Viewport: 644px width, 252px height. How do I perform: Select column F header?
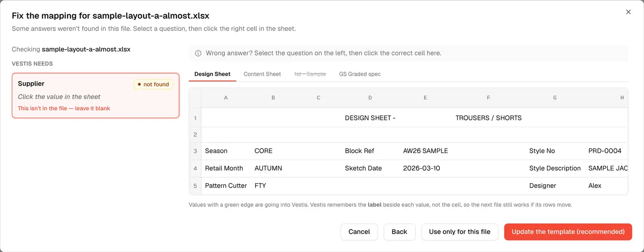coord(488,98)
